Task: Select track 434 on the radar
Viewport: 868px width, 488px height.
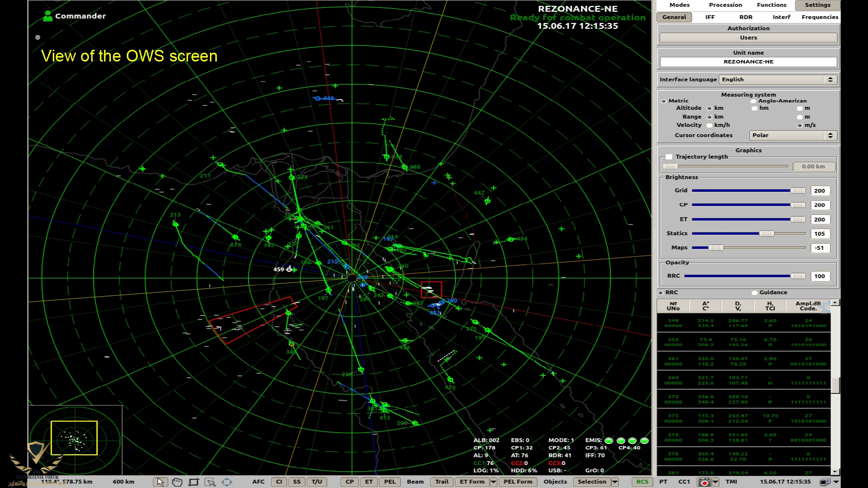Action: 511,239
